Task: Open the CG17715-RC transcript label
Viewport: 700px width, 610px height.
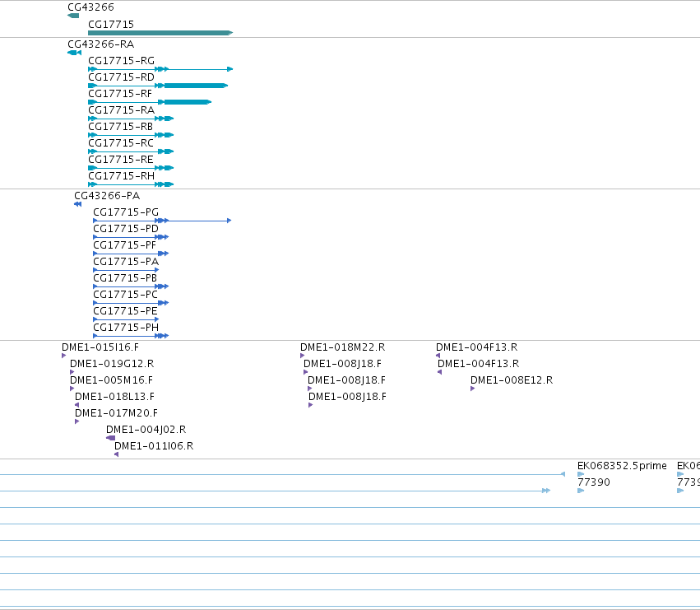Action: (121, 143)
